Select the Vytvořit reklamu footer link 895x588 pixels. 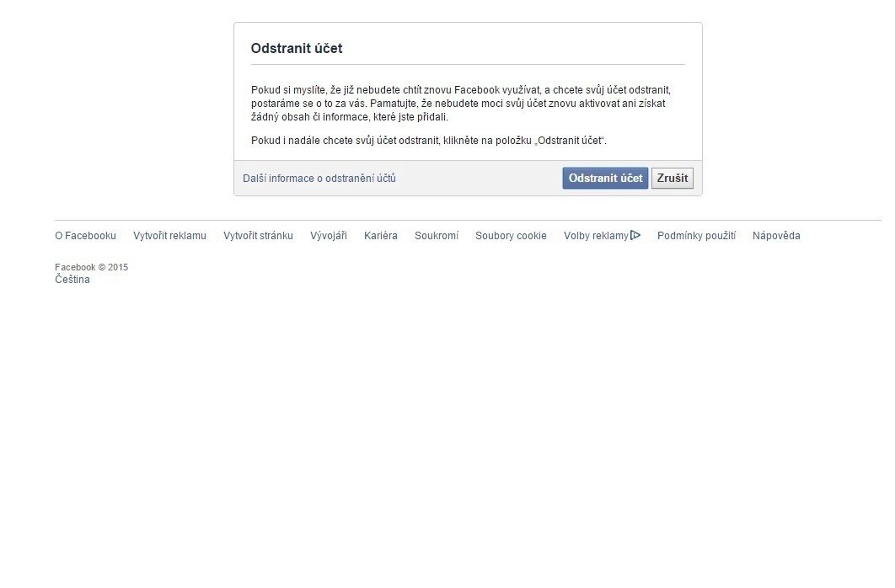coord(169,236)
